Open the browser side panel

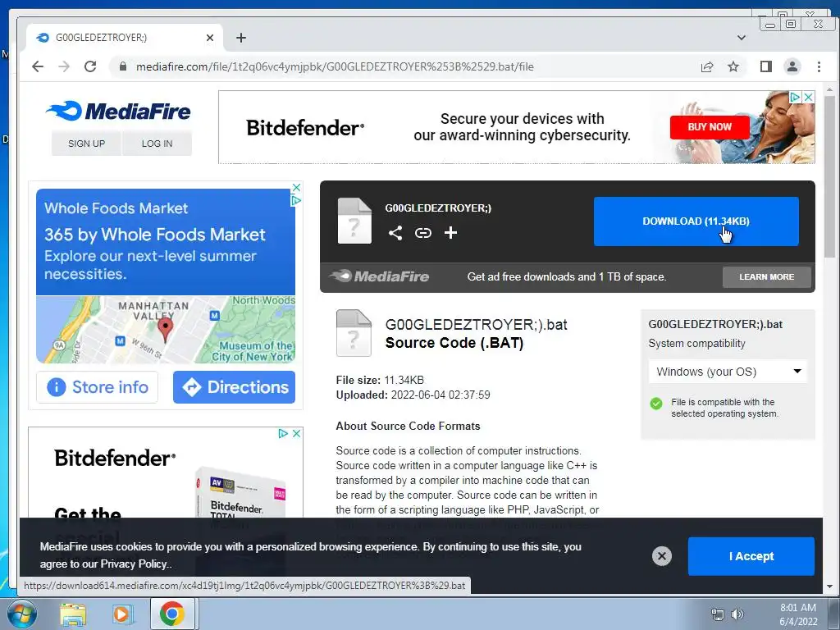pos(766,66)
